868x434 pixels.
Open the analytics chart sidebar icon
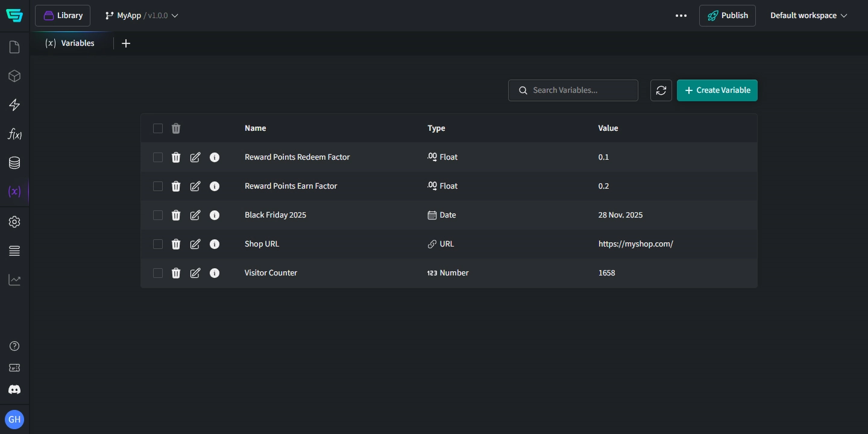click(14, 280)
